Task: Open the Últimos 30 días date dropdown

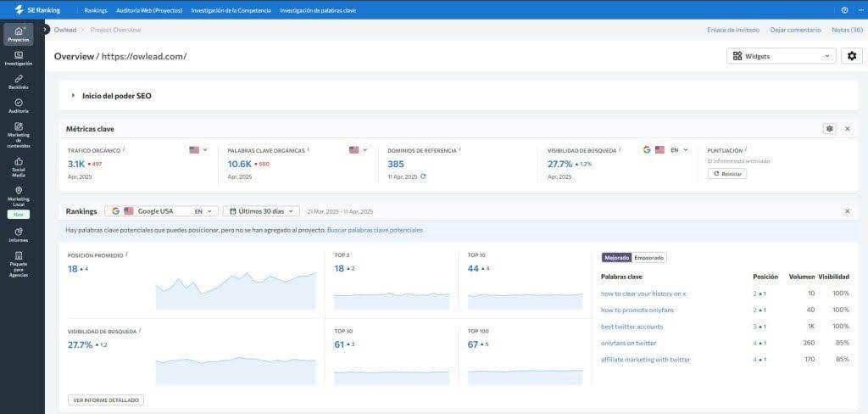Action: [261, 211]
